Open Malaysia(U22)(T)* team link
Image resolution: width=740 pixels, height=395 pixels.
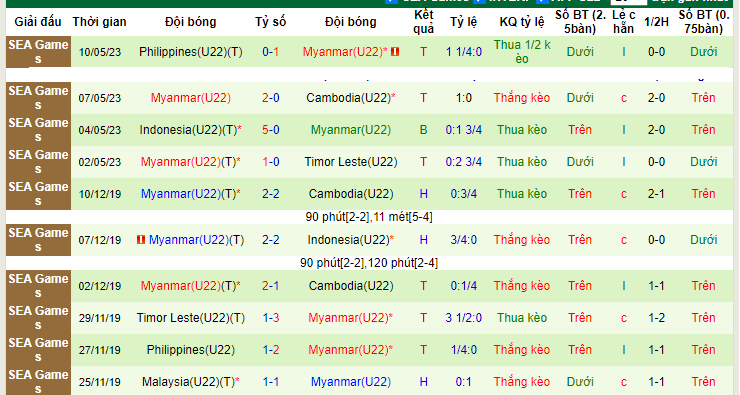tap(191, 382)
